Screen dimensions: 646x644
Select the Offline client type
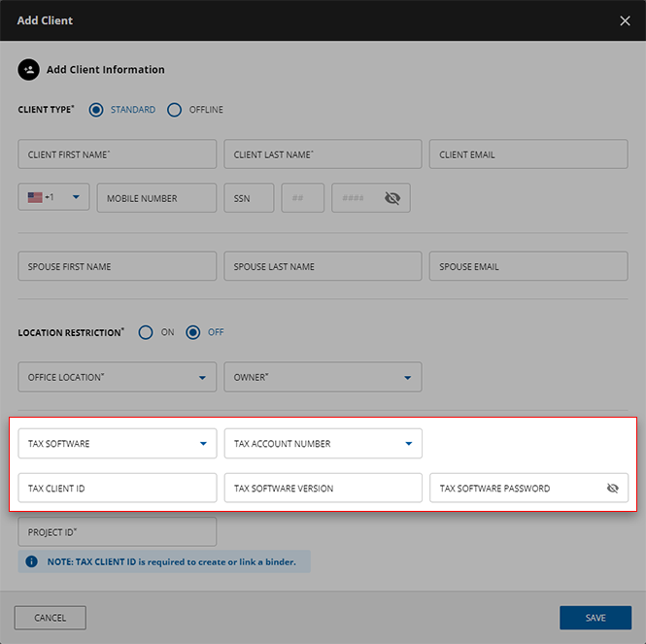tap(175, 110)
